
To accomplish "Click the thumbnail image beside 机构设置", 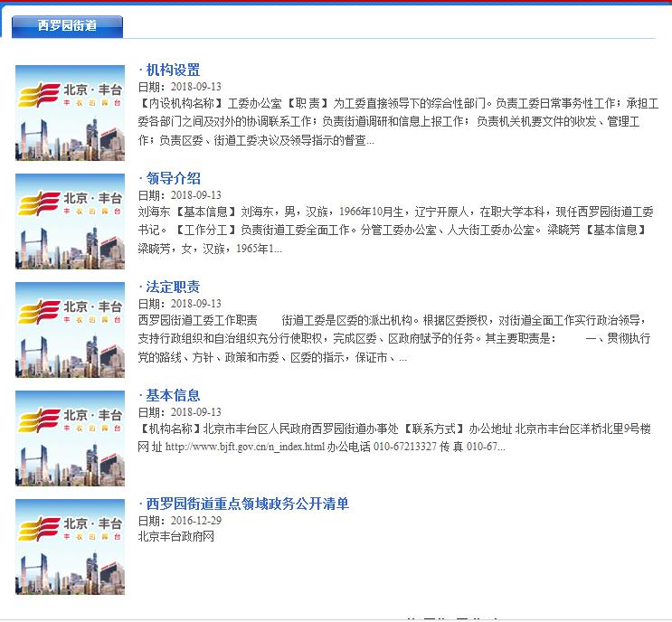I will (71, 113).
